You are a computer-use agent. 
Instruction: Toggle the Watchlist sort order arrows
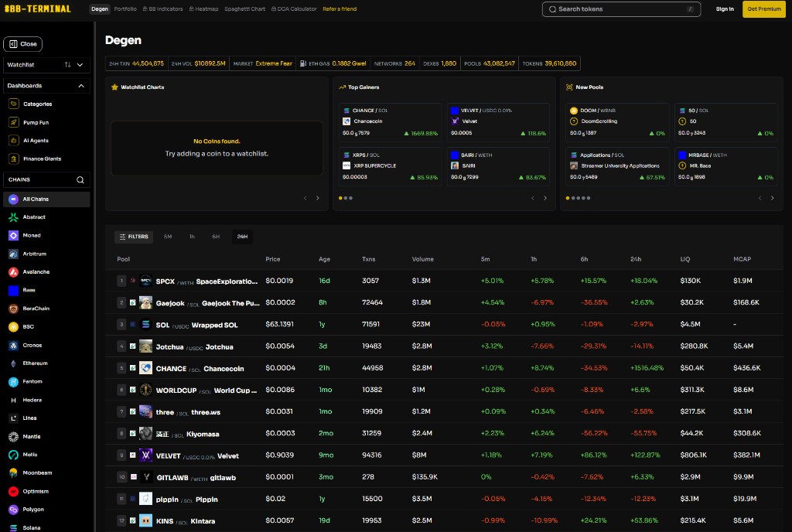(x=68, y=65)
